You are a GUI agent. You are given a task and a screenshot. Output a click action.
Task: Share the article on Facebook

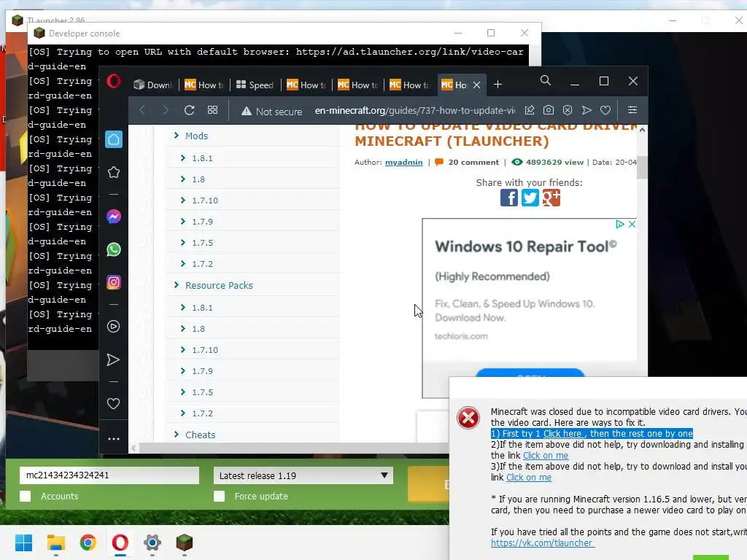click(508, 198)
